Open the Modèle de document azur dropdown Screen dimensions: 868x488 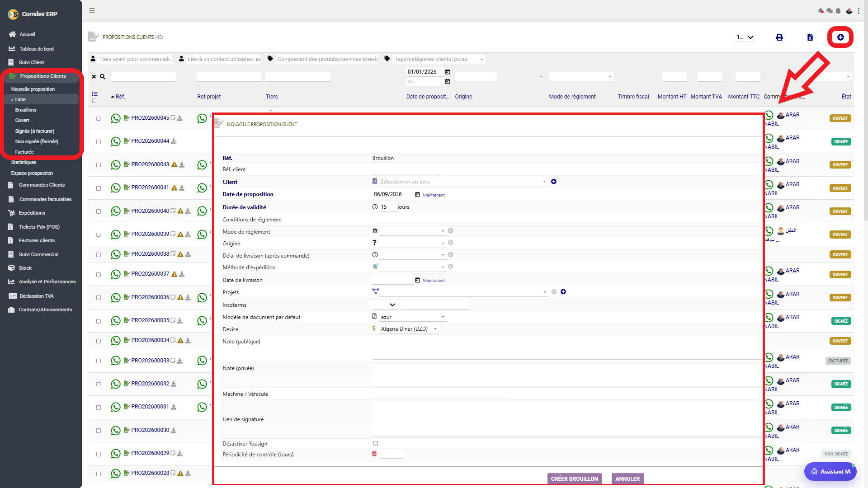click(412, 317)
